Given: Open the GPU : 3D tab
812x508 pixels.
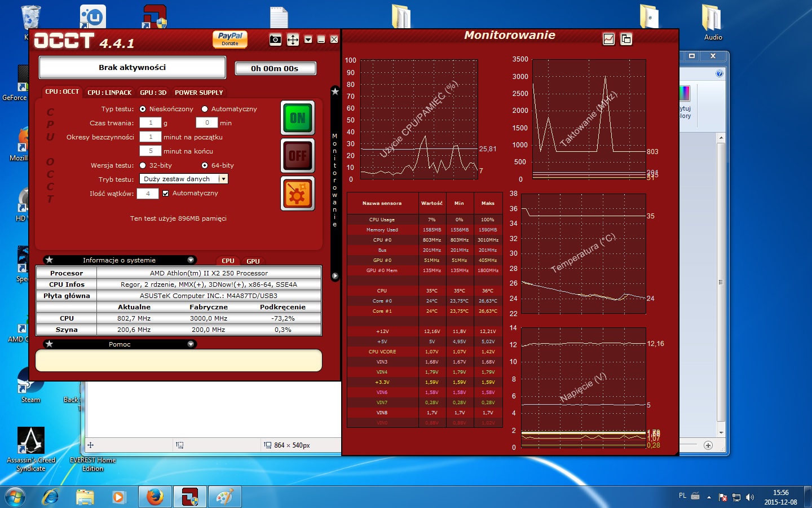Looking at the screenshot, I should tap(153, 93).
